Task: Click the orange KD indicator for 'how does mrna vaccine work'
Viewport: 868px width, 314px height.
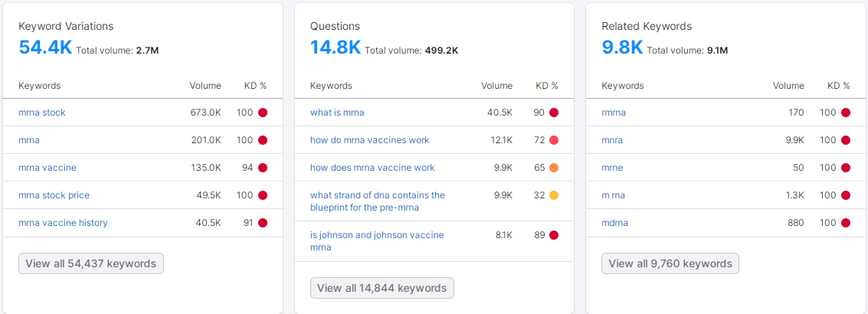Action: point(554,168)
